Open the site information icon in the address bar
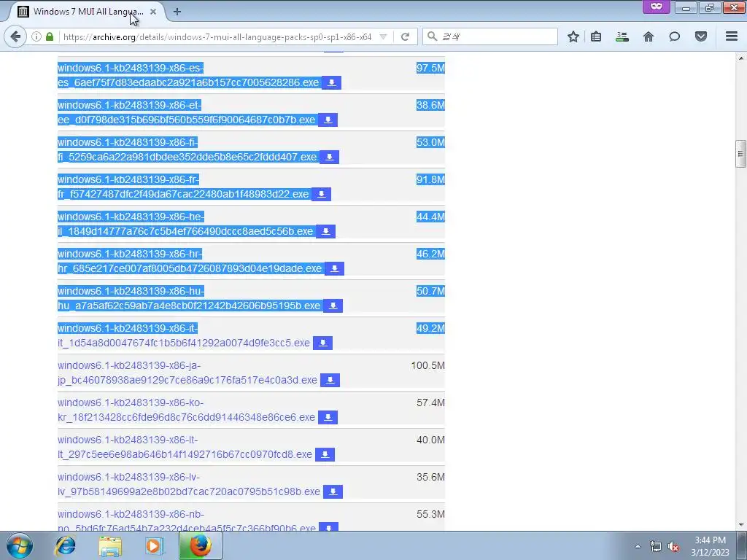 pos(36,36)
